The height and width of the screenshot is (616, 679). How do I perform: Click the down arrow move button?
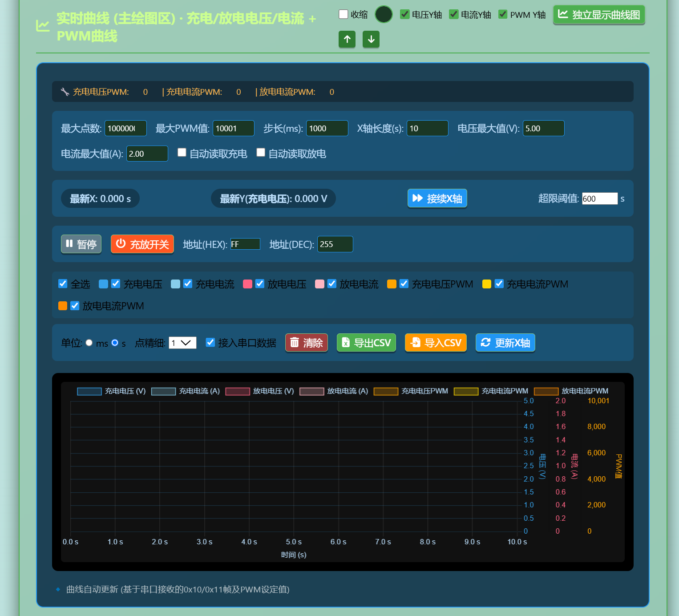click(x=371, y=39)
